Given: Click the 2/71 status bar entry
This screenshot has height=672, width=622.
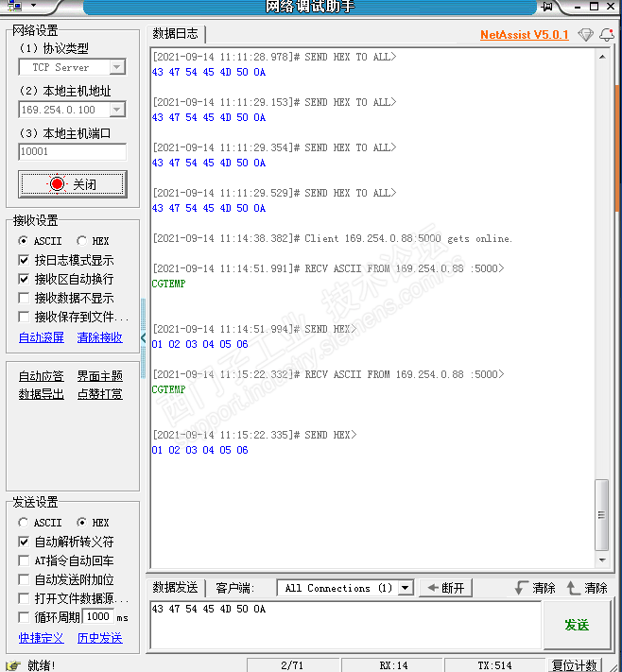Looking at the screenshot, I should 292,665.
